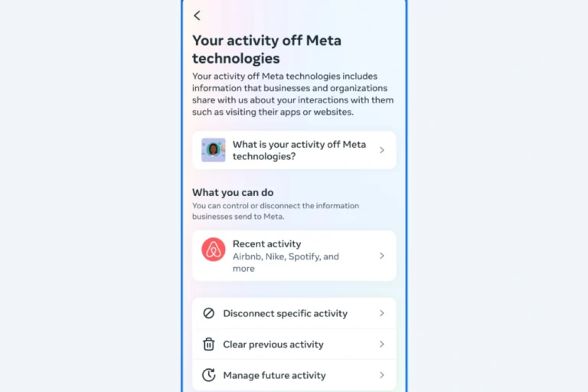Click chevron next to Manage future activity
This screenshot has width=588, height=392.
382,375
